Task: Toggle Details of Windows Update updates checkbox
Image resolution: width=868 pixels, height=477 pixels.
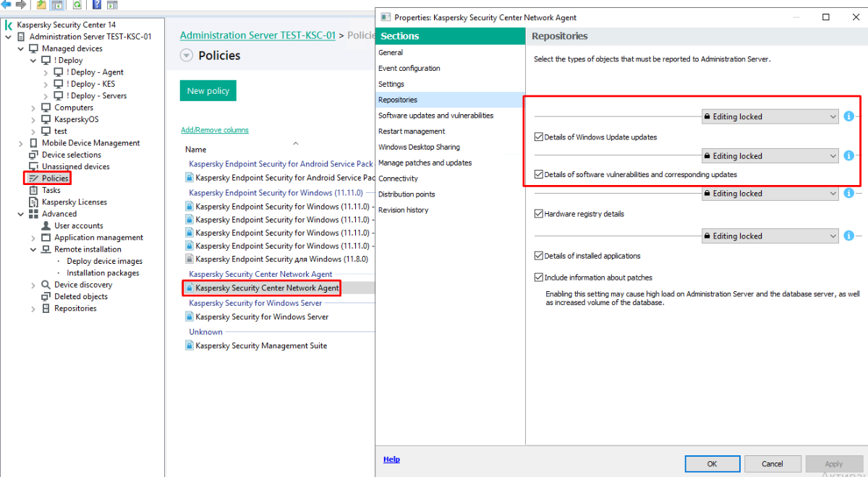Action: click(x=538, y=137)
